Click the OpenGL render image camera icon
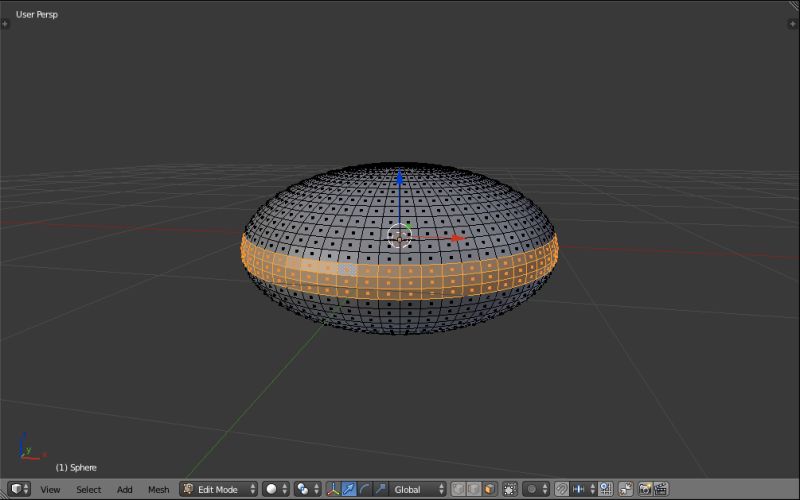The width and height of the screenshot is (800, 500). 645,489
